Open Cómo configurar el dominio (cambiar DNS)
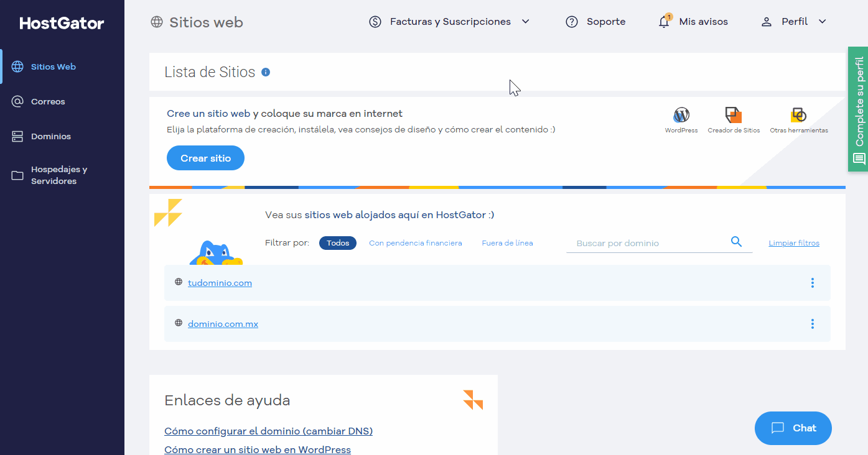The width and height of the screenshot is (868, 455). coord(268,431)
